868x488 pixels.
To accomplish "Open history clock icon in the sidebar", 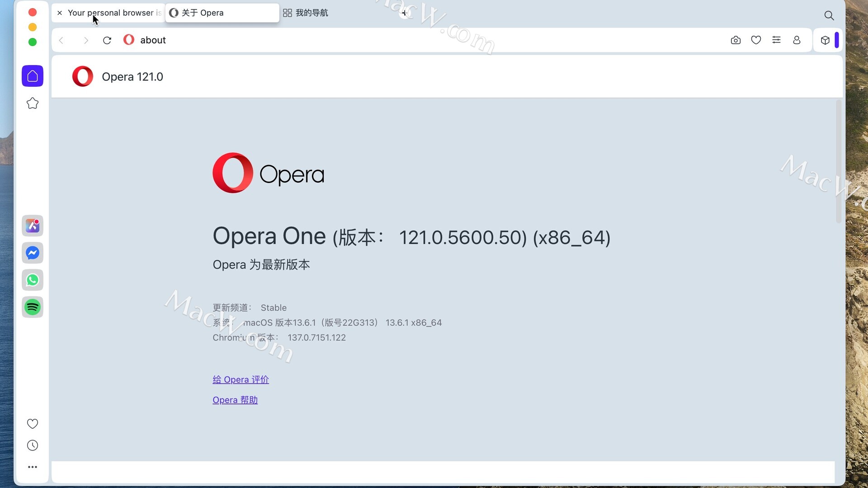I will [x=33, y=446].
